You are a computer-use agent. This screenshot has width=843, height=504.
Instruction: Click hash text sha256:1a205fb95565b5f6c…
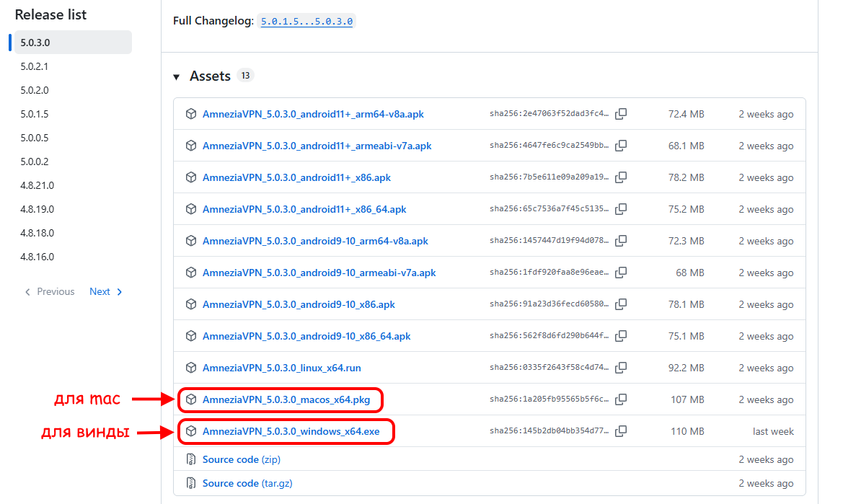pyautogui.click(x=549, y=399)
